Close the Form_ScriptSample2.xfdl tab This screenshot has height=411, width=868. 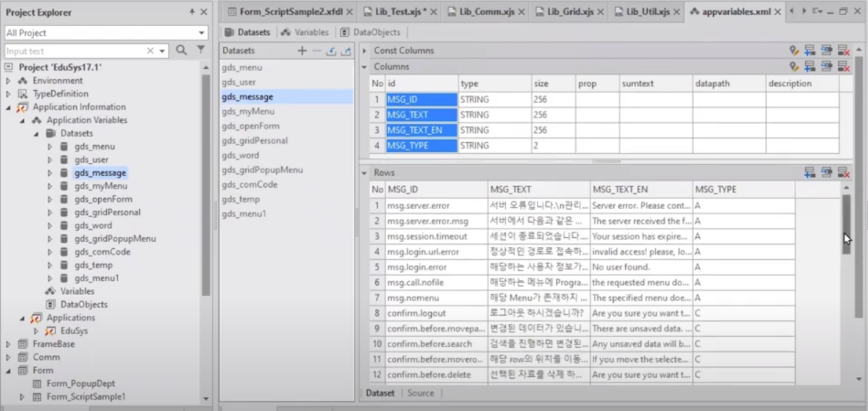coord(350,12)
